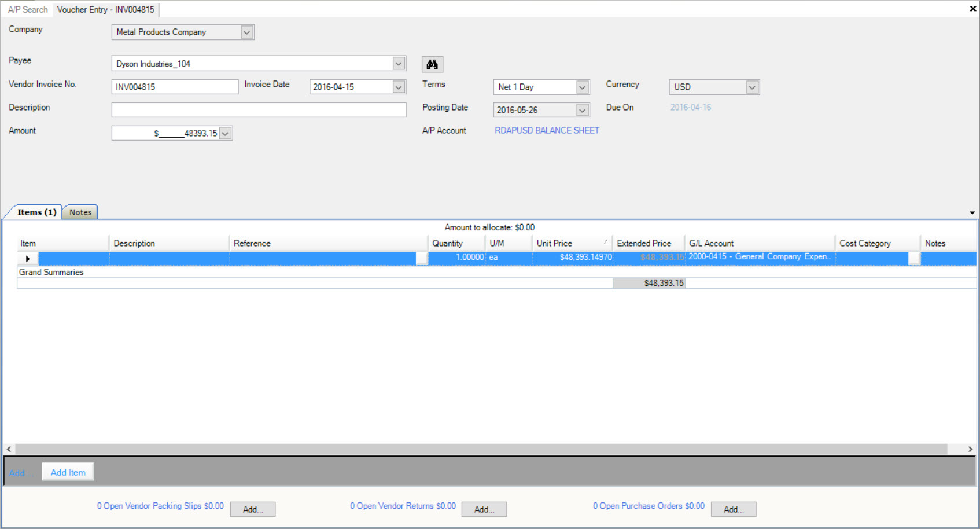Click Add for Open Purchase Orders
This screenshot has width=980, height=529.
pyautogui.click(x=734, y=509)
